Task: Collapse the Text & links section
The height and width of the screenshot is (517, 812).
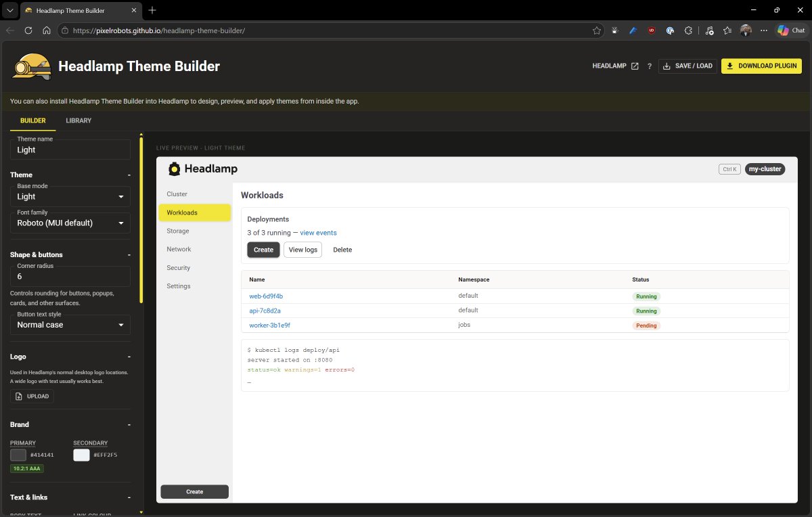Action: pos(129,497)
